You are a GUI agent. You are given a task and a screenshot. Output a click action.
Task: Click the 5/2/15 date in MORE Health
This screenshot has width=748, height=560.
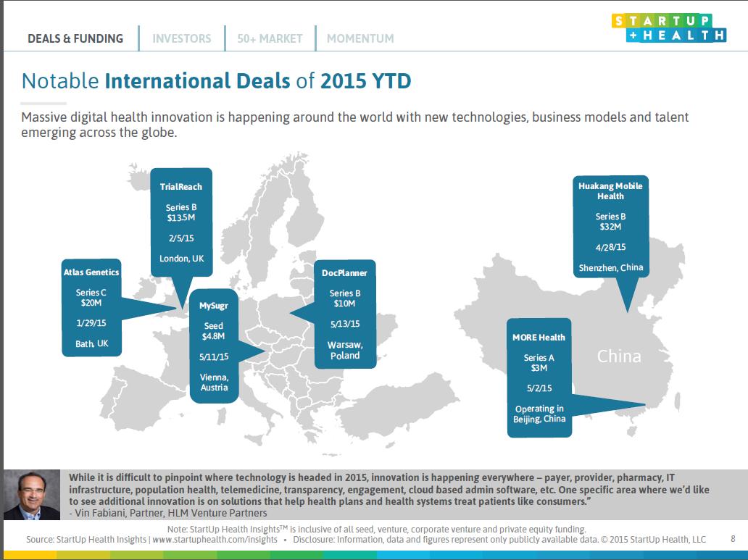pos(539,388)
